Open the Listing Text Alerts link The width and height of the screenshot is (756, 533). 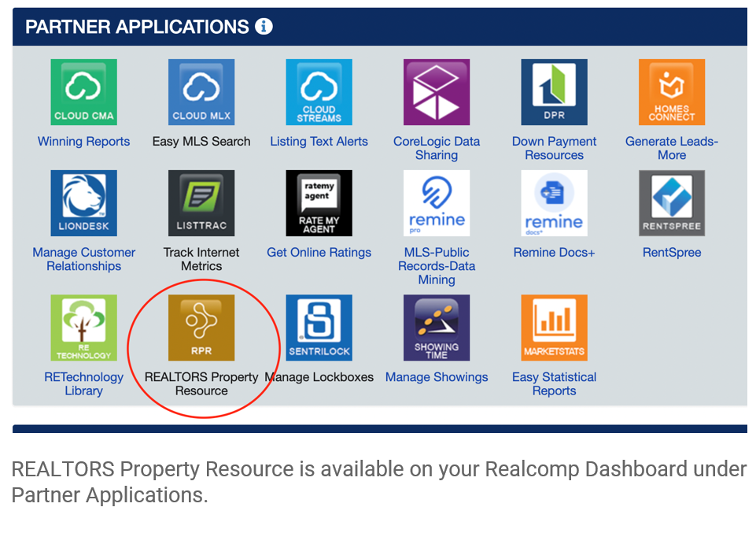pos(319,142)
